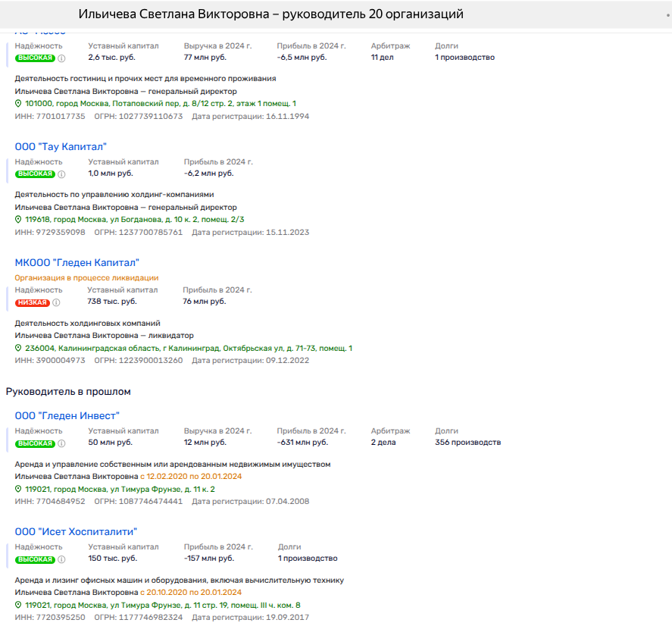672x623 pixels.
Task: Open the ООО "Гледен Инвест" company link
Action: [67, 415]
